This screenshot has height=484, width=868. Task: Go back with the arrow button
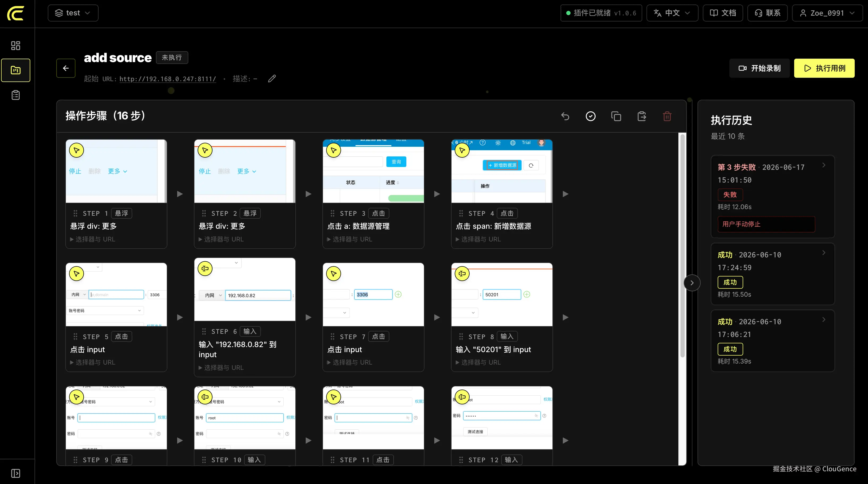pyautogui.click(x=66, y=68)
